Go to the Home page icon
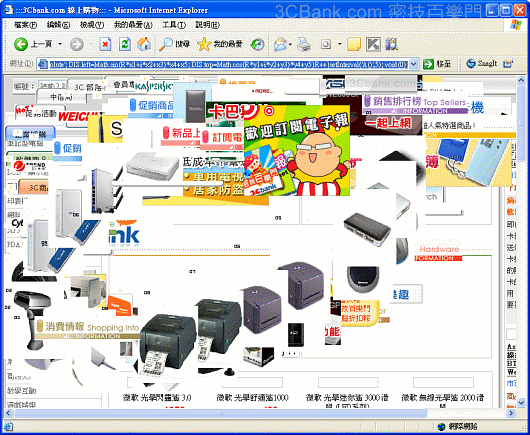530x435 pixels. [x=144, y=44]
